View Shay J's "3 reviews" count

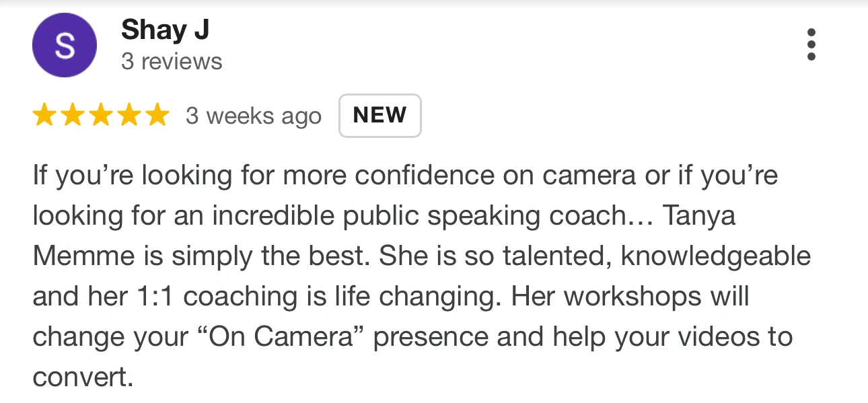pos(172,62)
